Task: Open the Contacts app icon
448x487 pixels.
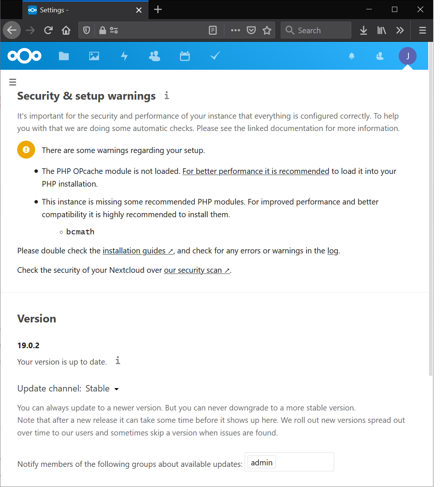Action: click(155, 56)
